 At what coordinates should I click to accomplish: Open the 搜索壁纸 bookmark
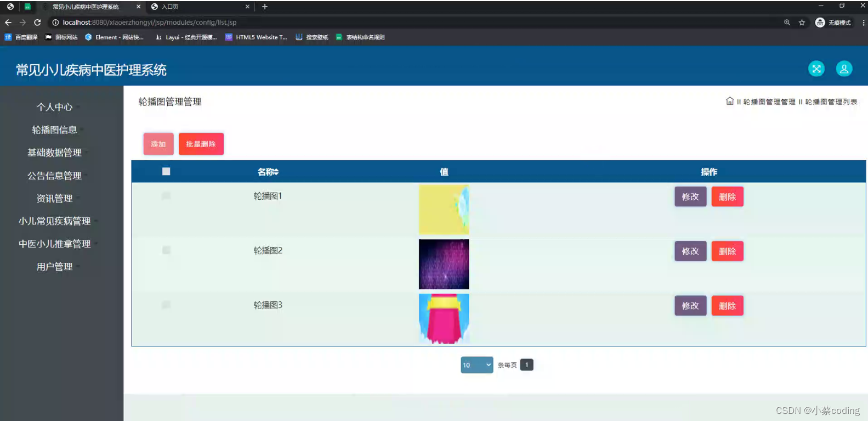pyautogui.click(x=312, y=37)
